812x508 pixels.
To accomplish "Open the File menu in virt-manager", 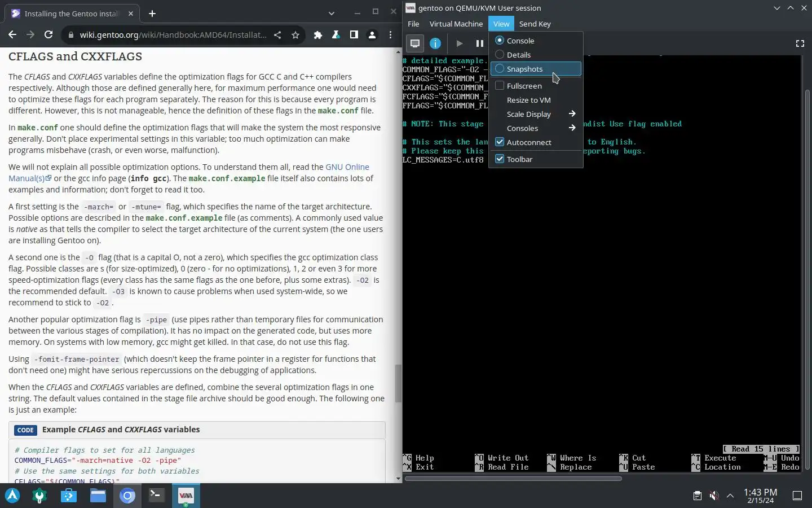I will tap(413, 24).
